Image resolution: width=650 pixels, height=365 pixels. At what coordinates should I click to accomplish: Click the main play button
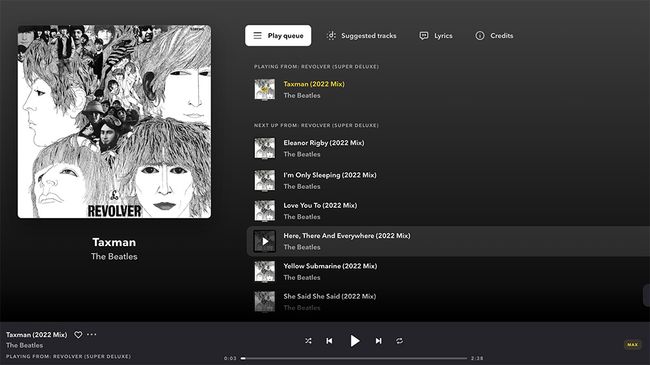354,341
